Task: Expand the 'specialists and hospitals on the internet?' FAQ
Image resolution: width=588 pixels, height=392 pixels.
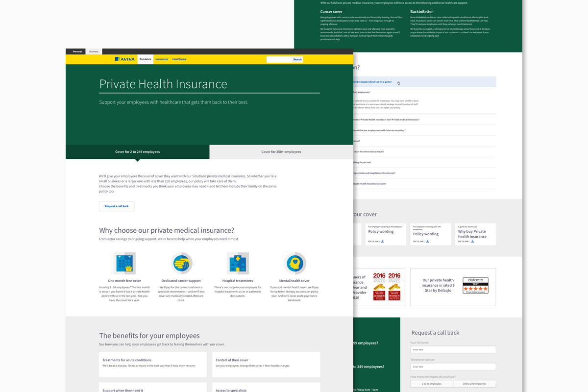Action: (x=424, y=173)
